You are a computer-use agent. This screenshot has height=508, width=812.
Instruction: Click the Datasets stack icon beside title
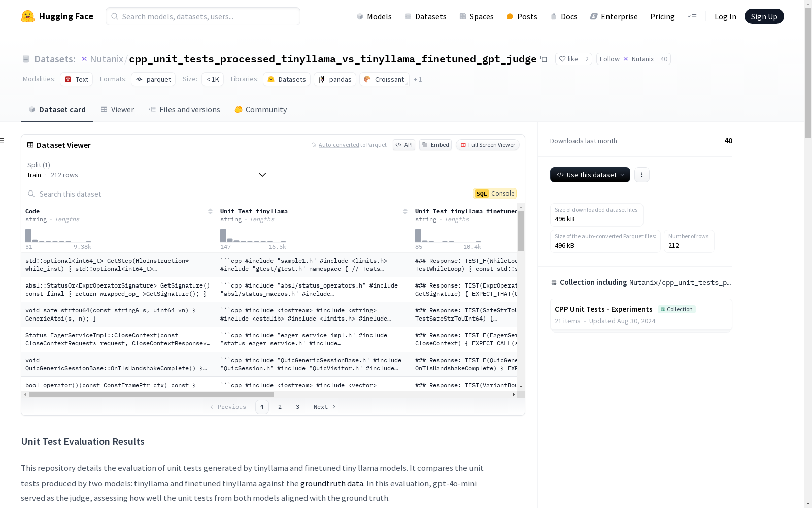(26, 59)
